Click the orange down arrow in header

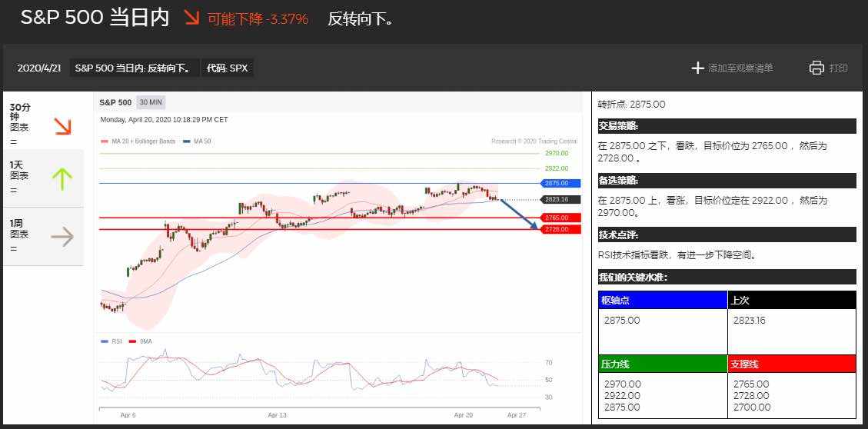pos(192,18)
